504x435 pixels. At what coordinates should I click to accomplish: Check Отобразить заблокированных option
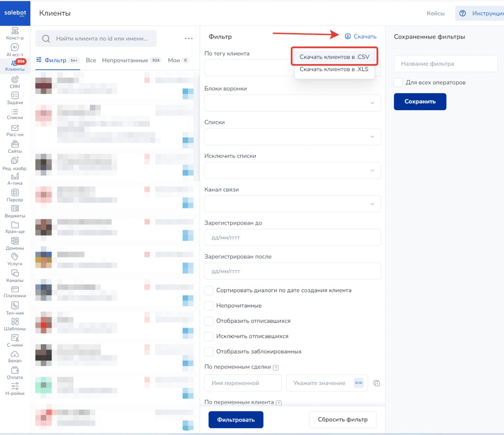tap(209, 352)
